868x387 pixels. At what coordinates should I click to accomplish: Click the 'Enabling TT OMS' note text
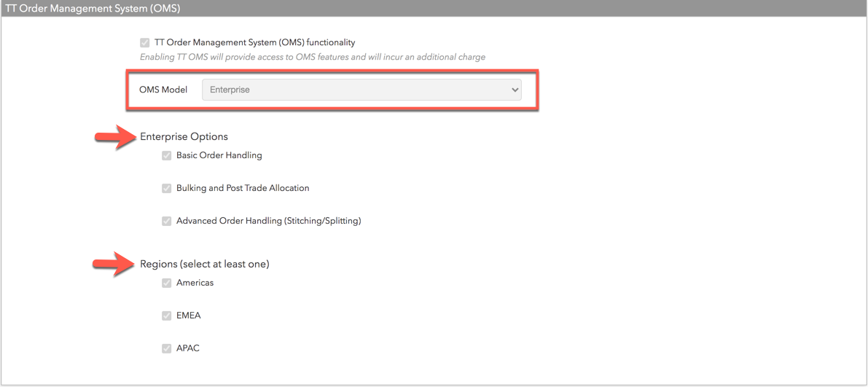tap(313, 57)
